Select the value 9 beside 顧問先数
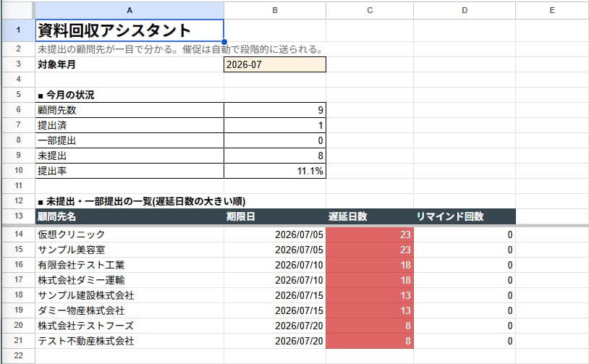The image size is (589, 364). pyautogui.click(x=275, y=110)
